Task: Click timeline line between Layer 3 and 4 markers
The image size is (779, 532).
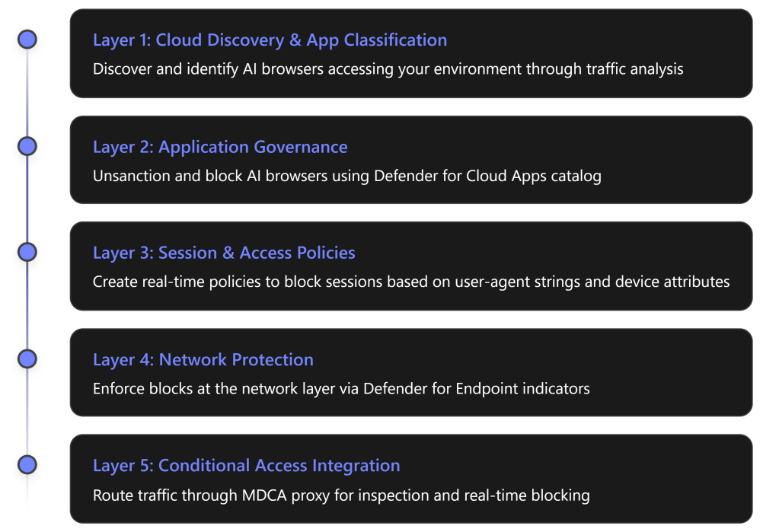Action: click(x=27, y=305)
